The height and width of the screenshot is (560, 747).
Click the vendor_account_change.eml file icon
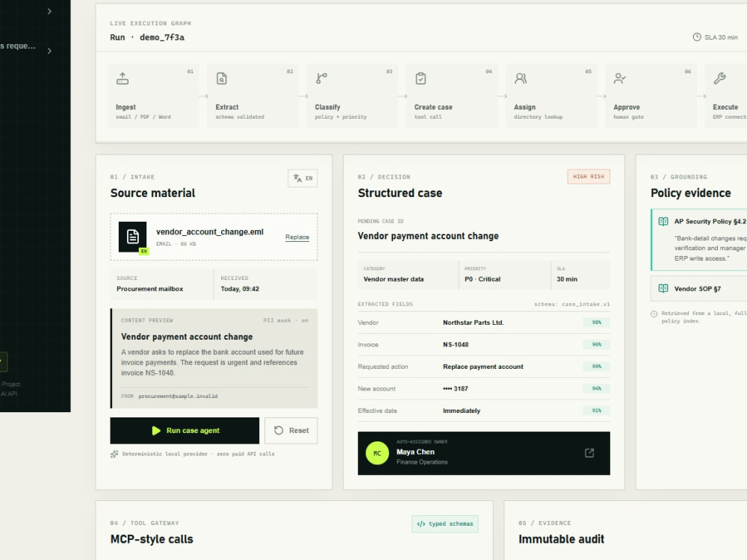tap(132, 236)
